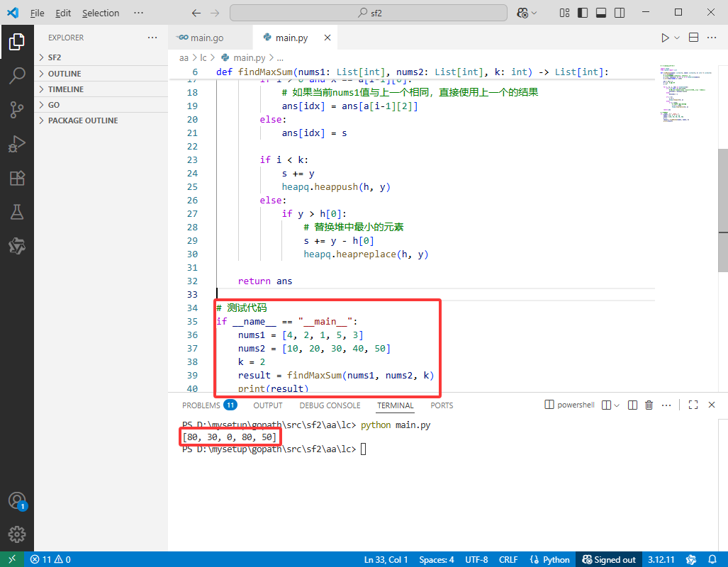Screen dimensions: 728x567
Task: Click the lc breadcrumb segment
Action: point(203,57)
